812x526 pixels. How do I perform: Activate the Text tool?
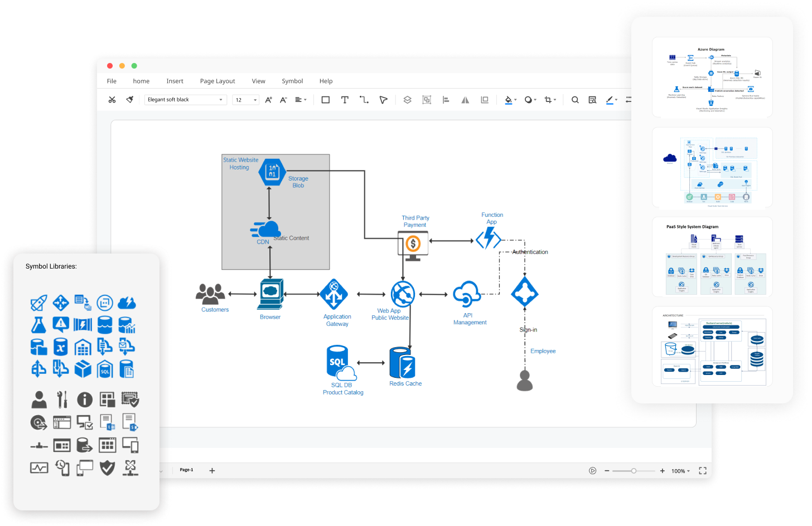(345, 100)
